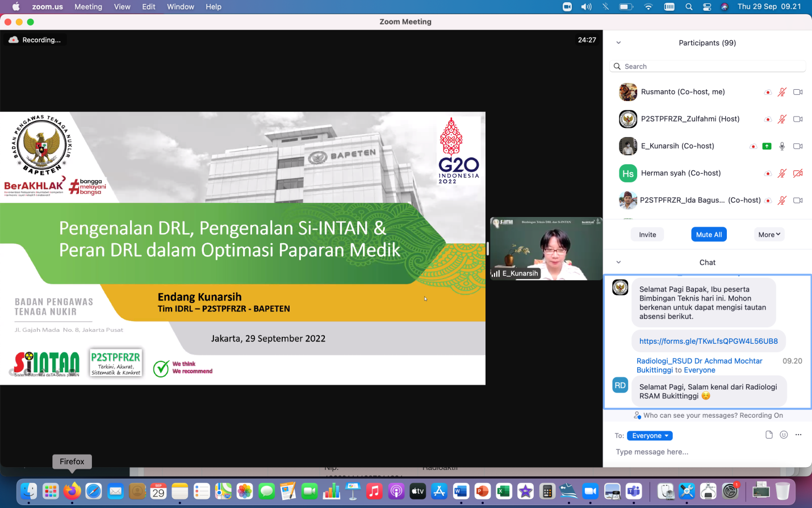Open Finder from the Dock

28,491
